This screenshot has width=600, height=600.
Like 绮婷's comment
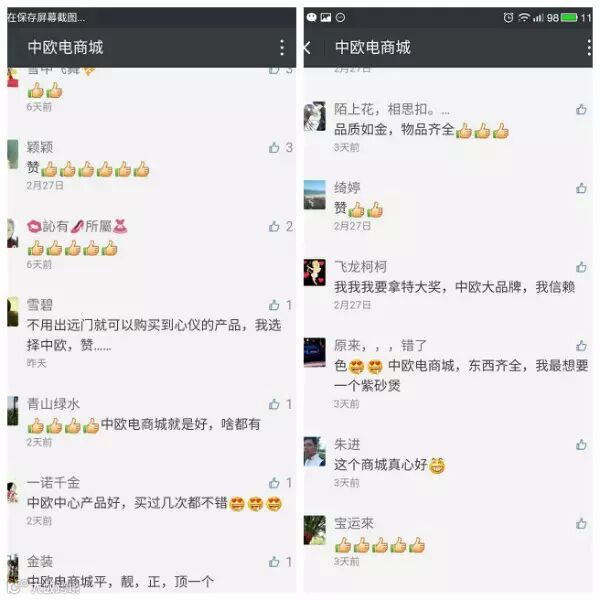pyautogui.click(x=581, y=188)
